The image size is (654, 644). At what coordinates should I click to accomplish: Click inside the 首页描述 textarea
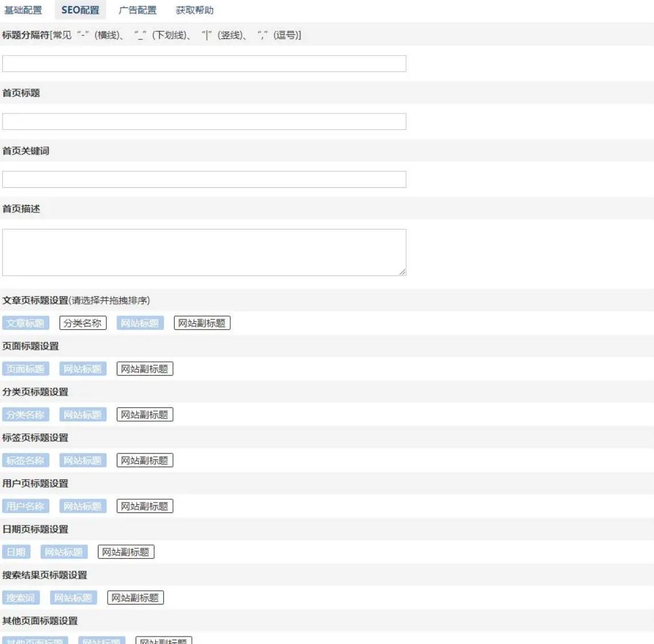point(204,252)
